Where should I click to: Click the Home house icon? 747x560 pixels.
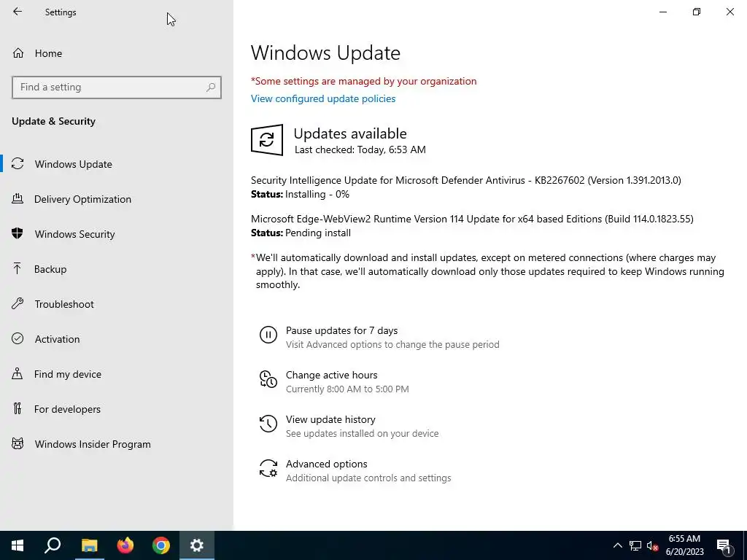coord(18,52)
